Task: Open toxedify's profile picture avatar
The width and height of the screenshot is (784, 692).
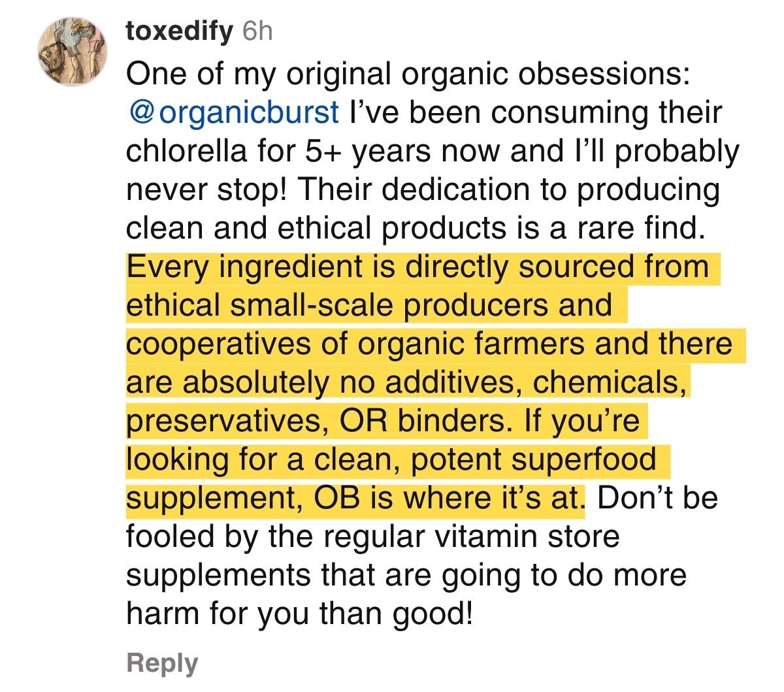Action: click(x=70, y=52)
